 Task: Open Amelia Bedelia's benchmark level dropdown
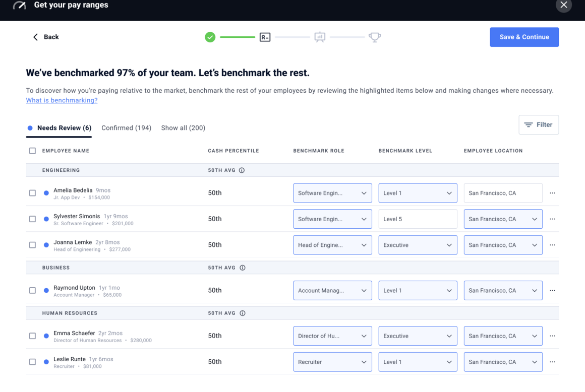click(x=418, y=193)
